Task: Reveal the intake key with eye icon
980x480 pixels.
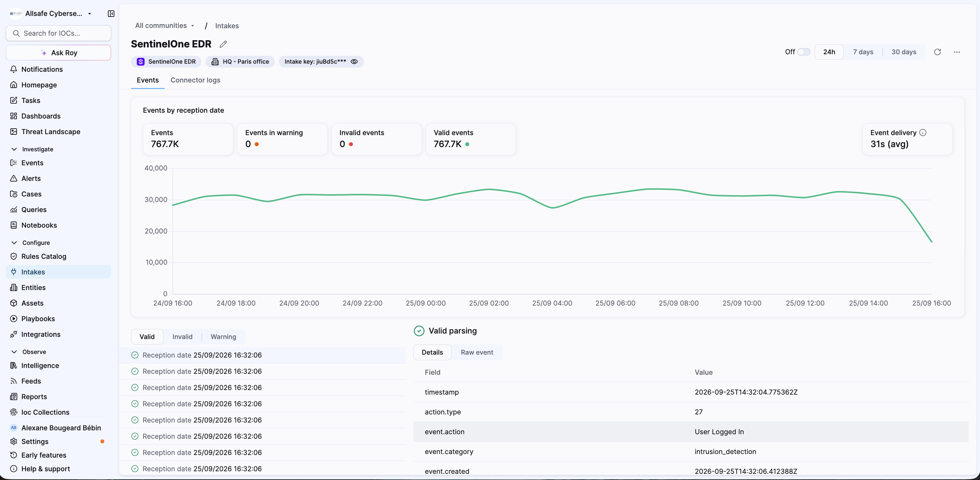Action: (354, 62)
